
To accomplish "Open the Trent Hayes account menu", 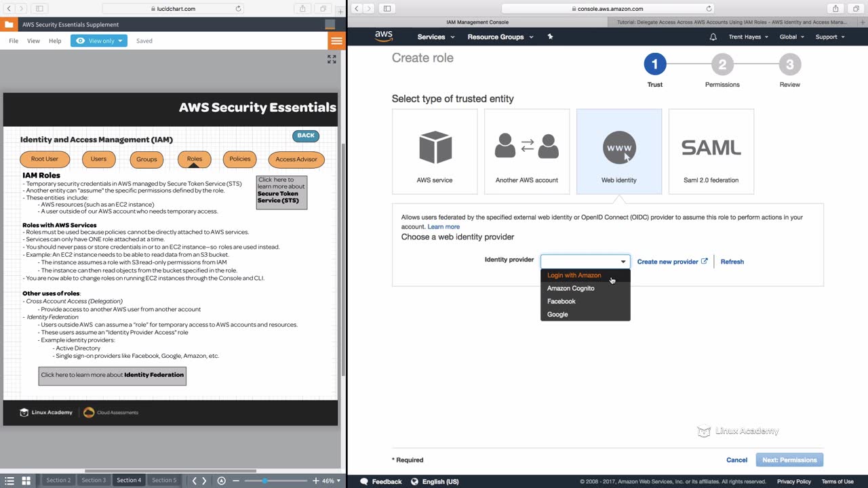I will tap(749, 37).
